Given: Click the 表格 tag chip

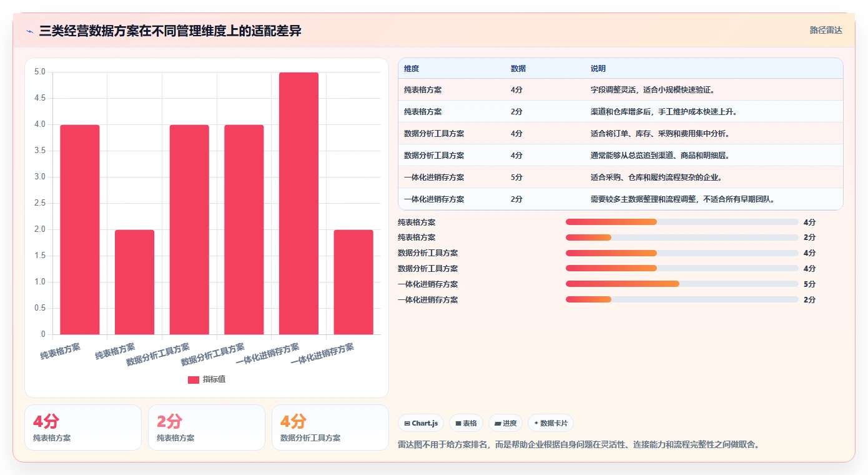Looking at the screenshot, I should pyautogui.click(x=466, y=423).
